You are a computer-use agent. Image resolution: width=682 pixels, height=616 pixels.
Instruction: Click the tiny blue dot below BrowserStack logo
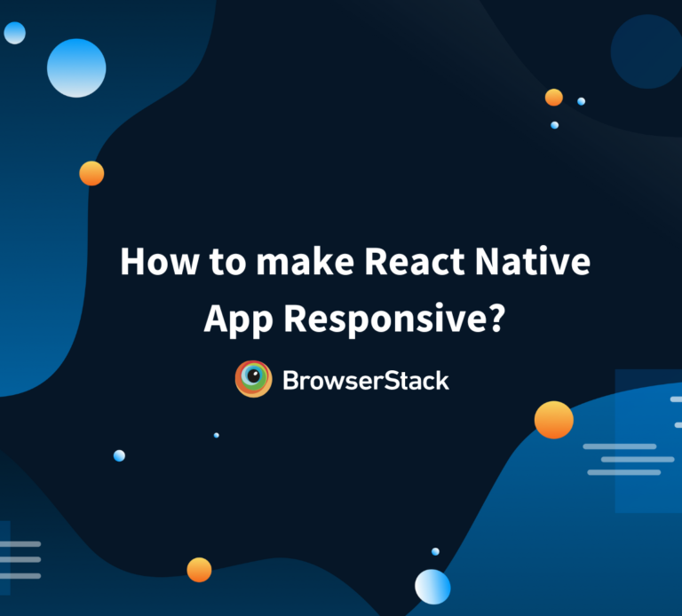(x=216, y=435)
